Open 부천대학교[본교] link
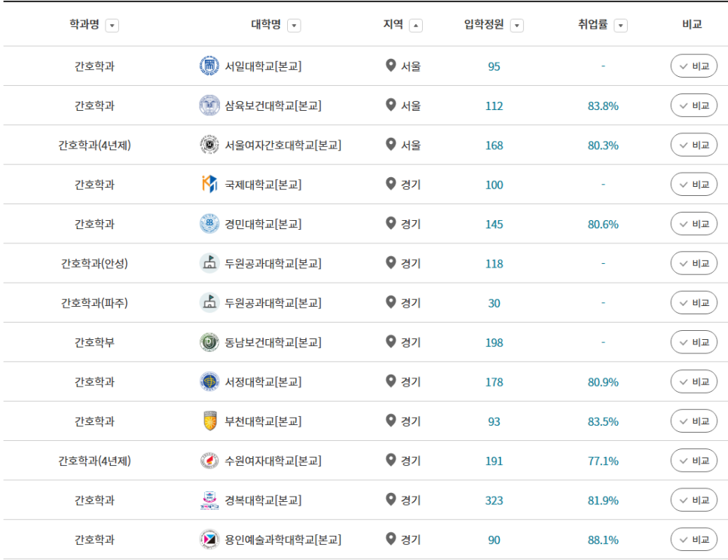The image size is (728, 560). (x=263, y=421)
